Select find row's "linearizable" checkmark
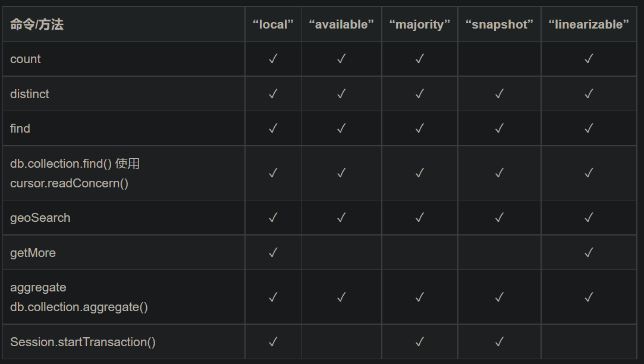This screenshot has width=644, height=364. [x=589, y=128]
